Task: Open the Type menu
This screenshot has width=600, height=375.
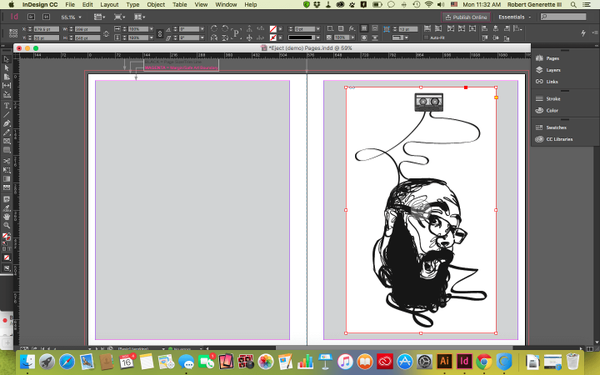Action: pyautogui.click(x=133, y=5)
